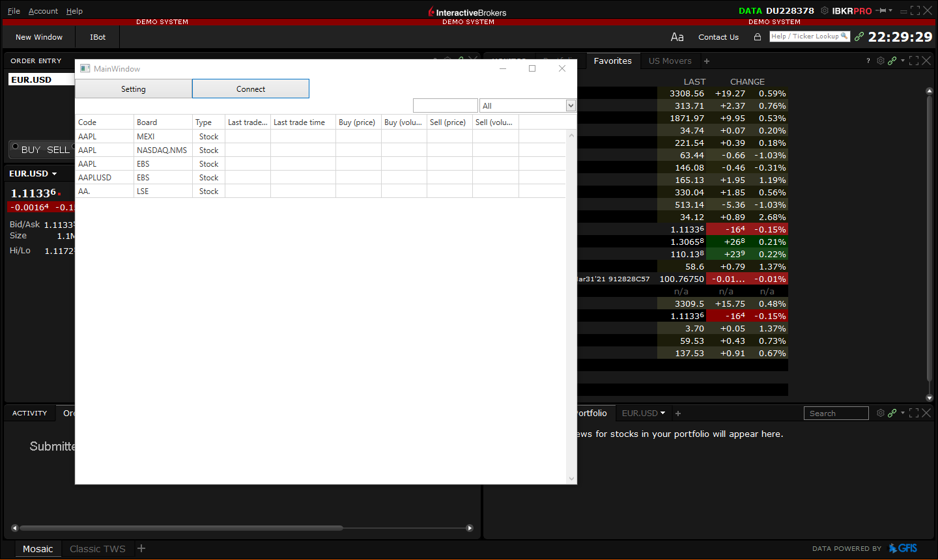Open the EUR.USD news tab dropdown
938x560 pixels.
[x=662, y=413]
